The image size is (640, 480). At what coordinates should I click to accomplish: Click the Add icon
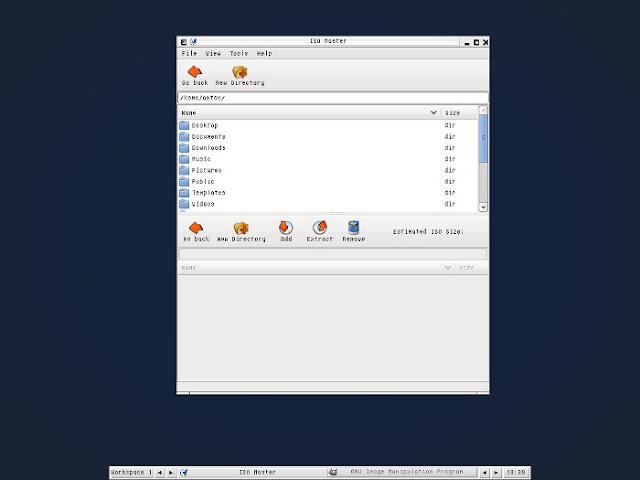click(286, 228)
